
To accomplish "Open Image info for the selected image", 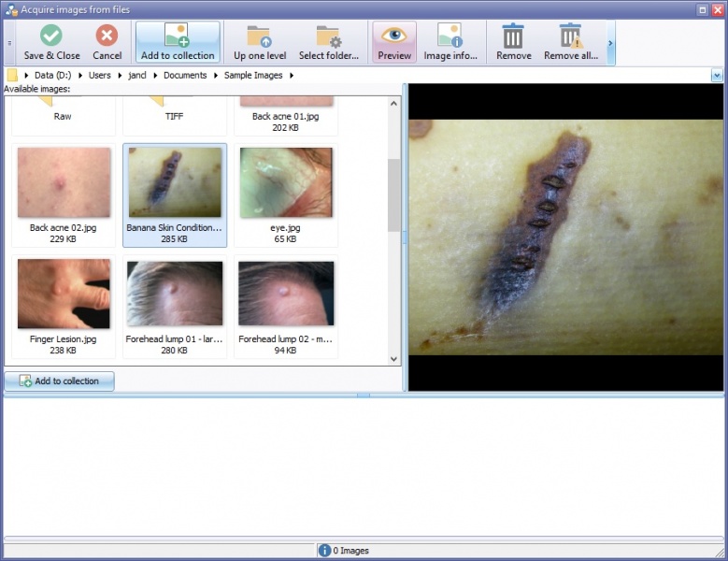I will (450, 42).
